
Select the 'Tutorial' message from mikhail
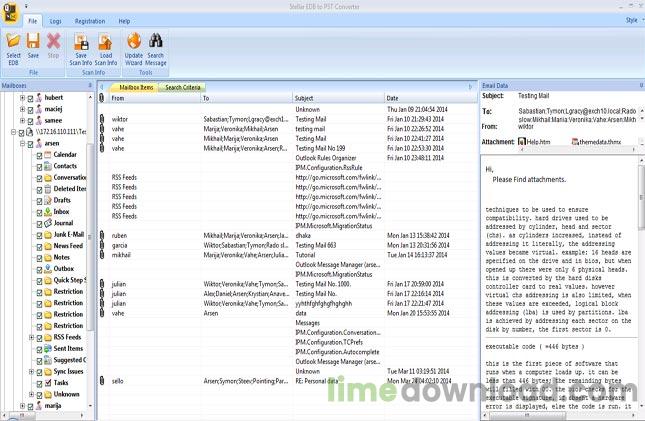[287, 255]
